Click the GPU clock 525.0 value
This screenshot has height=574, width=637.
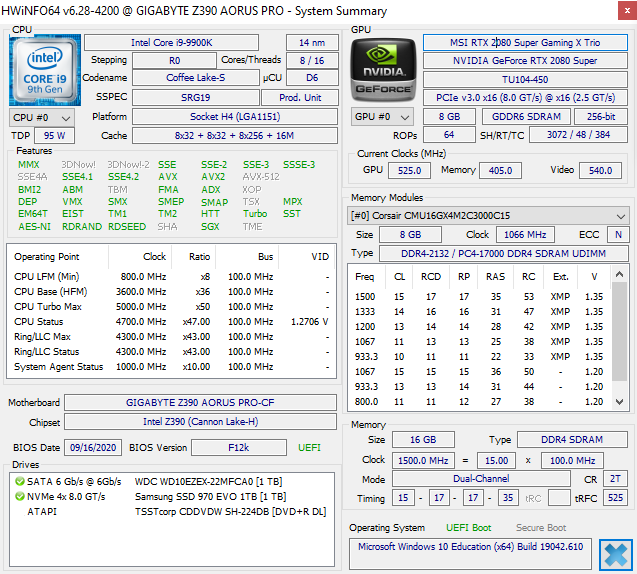coord(410,171)
